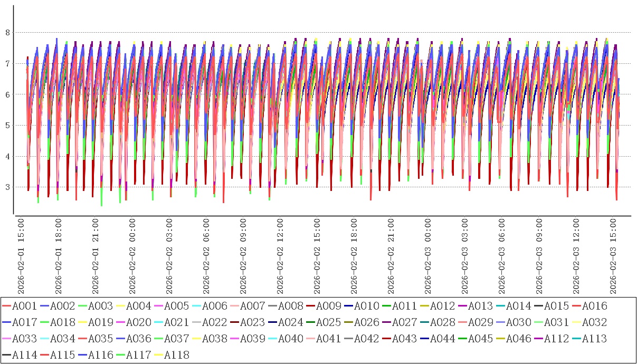Click the y-axis value 5 label
The image size is (637, 364).
(x=7, y=126)
